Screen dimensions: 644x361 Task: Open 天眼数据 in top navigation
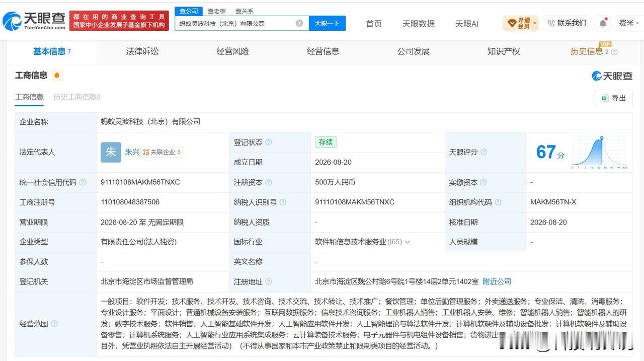419,24
